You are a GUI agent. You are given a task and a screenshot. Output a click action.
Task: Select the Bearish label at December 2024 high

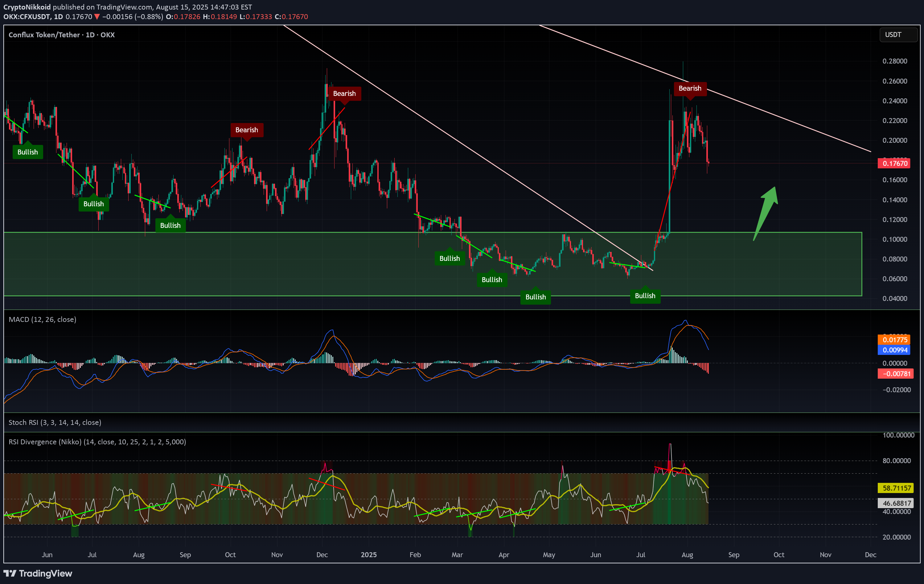click(344, 94)
